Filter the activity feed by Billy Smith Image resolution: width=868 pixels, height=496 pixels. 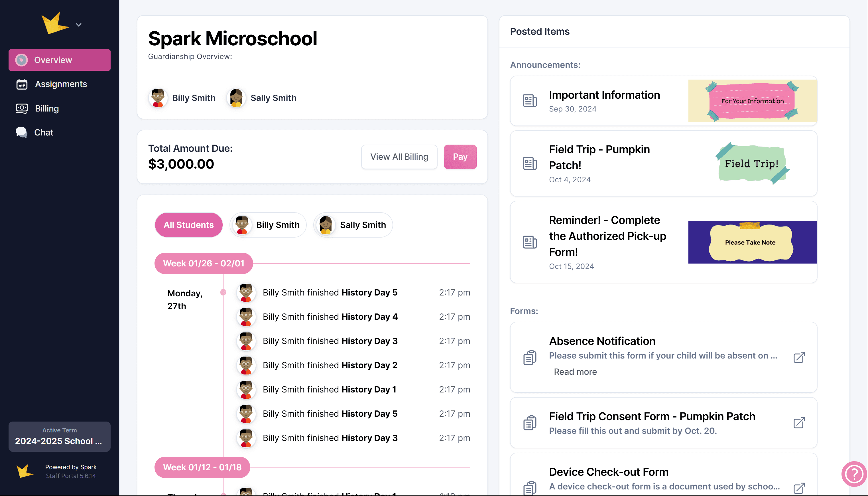tap(268, 225)
